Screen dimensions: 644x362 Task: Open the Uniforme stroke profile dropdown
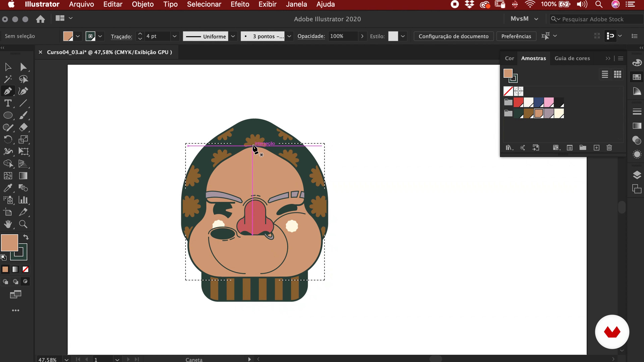[233, 36]
